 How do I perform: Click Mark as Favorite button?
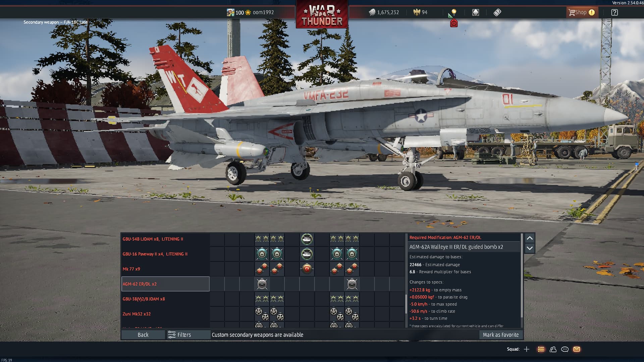tap(500, 335)
